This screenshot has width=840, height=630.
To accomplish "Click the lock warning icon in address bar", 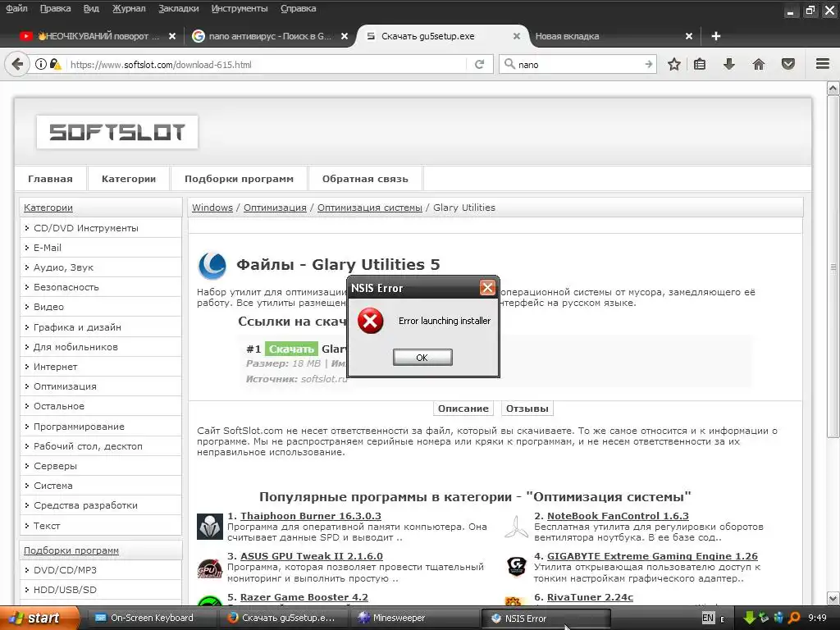I will point(55,64).
